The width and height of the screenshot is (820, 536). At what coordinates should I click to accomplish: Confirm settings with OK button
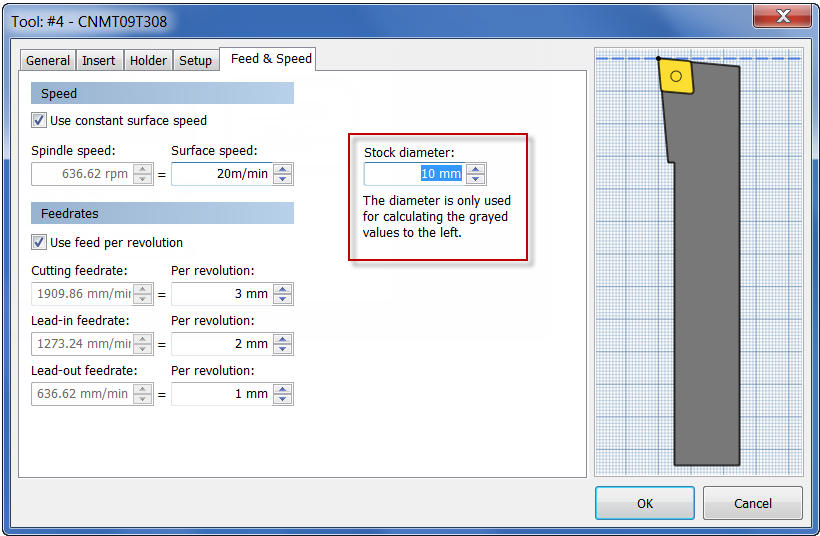645,503
